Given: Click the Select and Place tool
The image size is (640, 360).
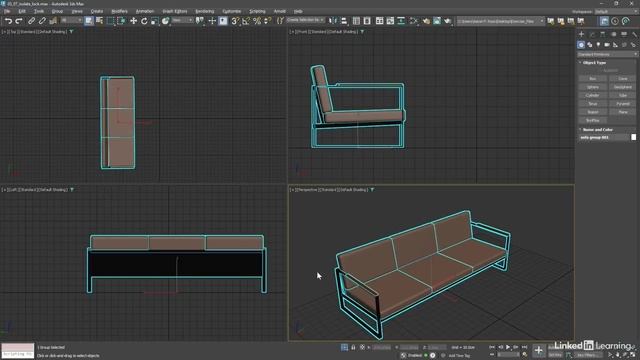Looking at the screenshot, I should pyautogui.click(x=165, y=21).
